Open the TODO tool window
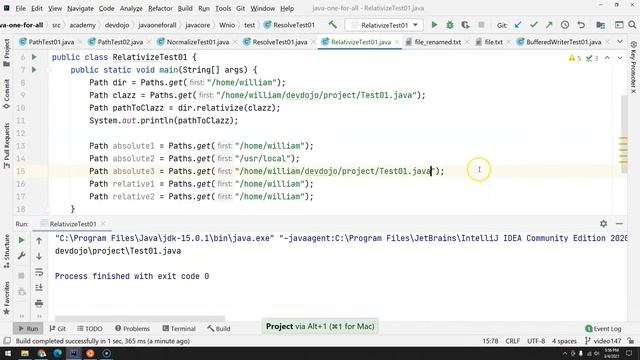 [x=90, y=328]
